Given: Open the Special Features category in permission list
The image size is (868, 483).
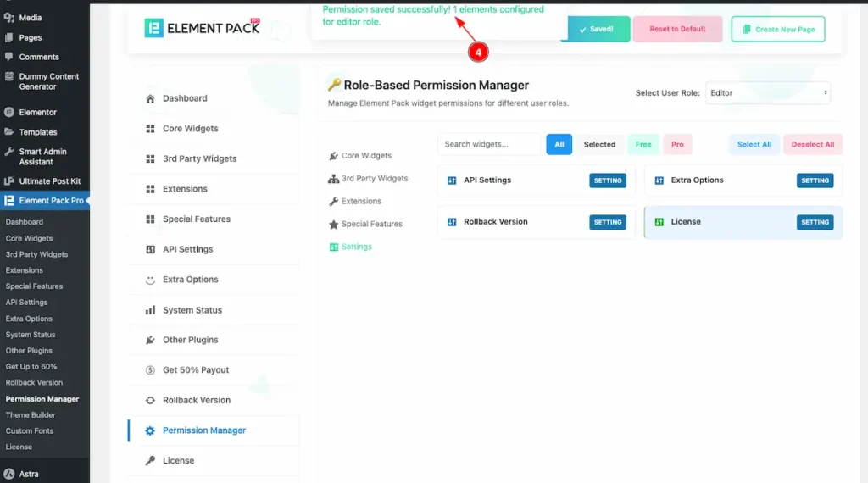Looking at the screenshot, I should pyautogui.click(x=371, y=225).
